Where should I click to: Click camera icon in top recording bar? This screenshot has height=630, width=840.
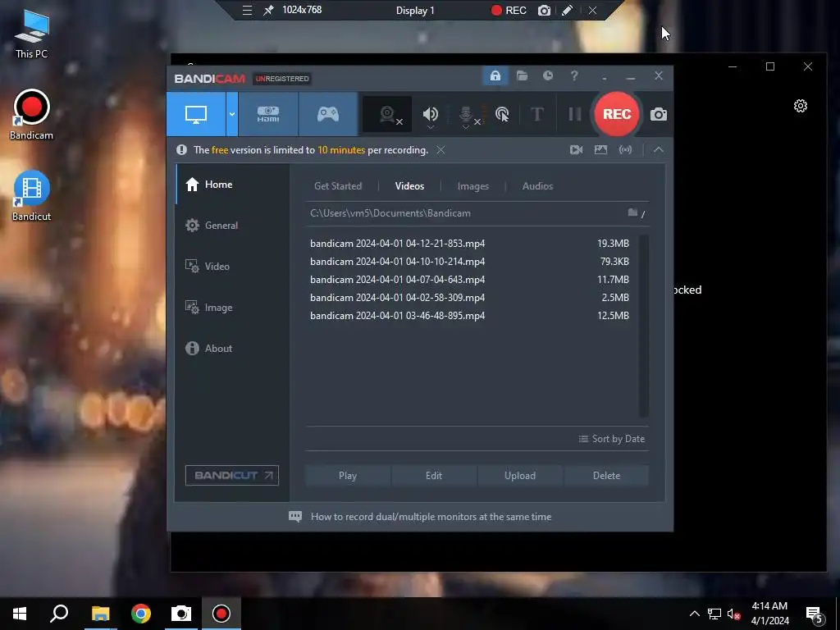coord(544,10)
